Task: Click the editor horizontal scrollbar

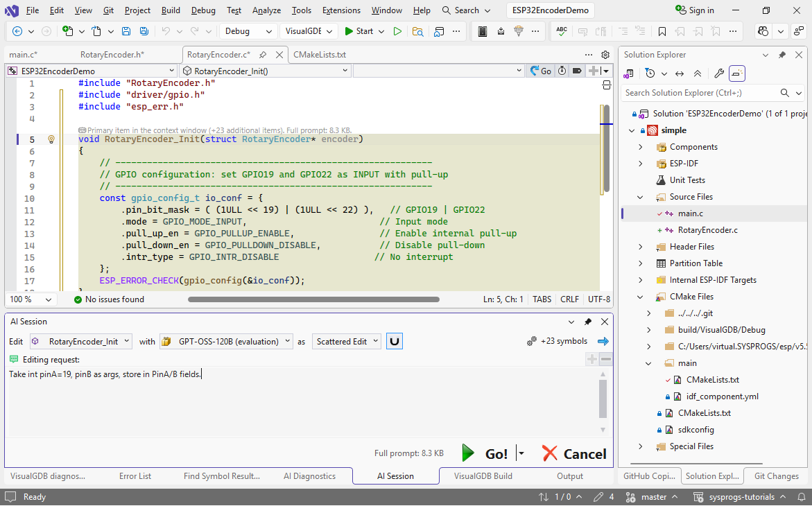Action: pyautogui.click(x=313, y=299)
